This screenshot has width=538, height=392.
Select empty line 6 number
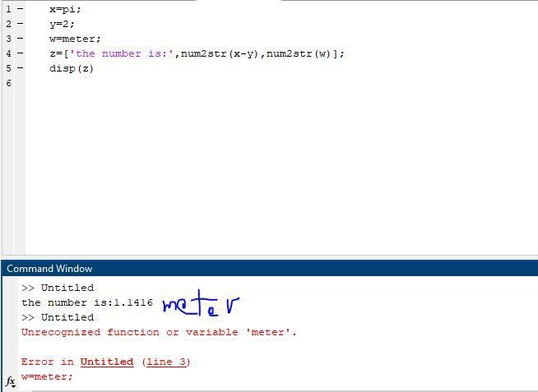pyautogui.click(x=8, y=83)
